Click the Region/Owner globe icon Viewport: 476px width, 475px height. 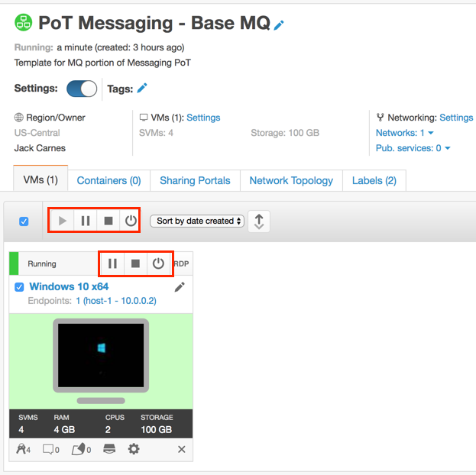click(19, 117)
